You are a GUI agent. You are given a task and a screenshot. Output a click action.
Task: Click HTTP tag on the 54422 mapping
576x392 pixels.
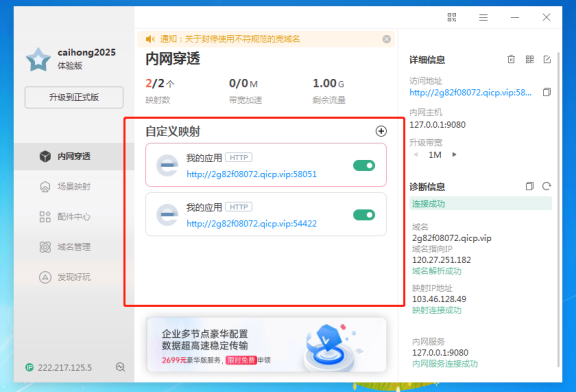(239, 207)
